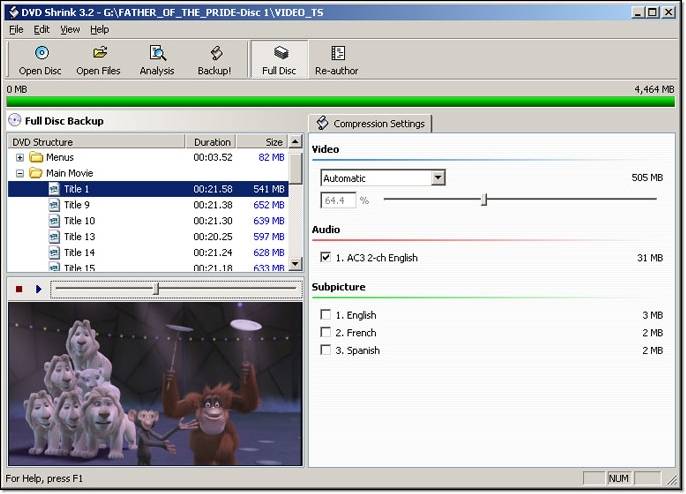The image size is (686, 494).
Task: Enable the French subpicture stream
Action: [326, 332]
